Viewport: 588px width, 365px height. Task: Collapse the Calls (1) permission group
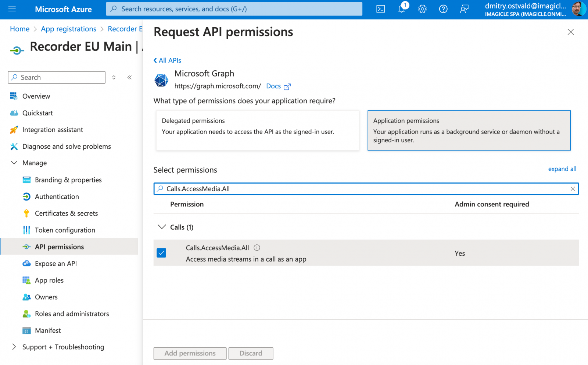pyautogui.click(x=162, y=227)
